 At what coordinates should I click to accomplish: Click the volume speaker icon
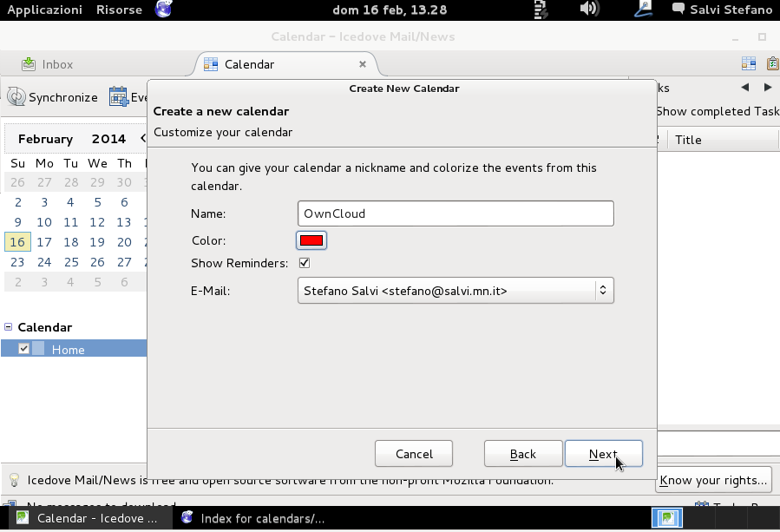click(589, 10)
